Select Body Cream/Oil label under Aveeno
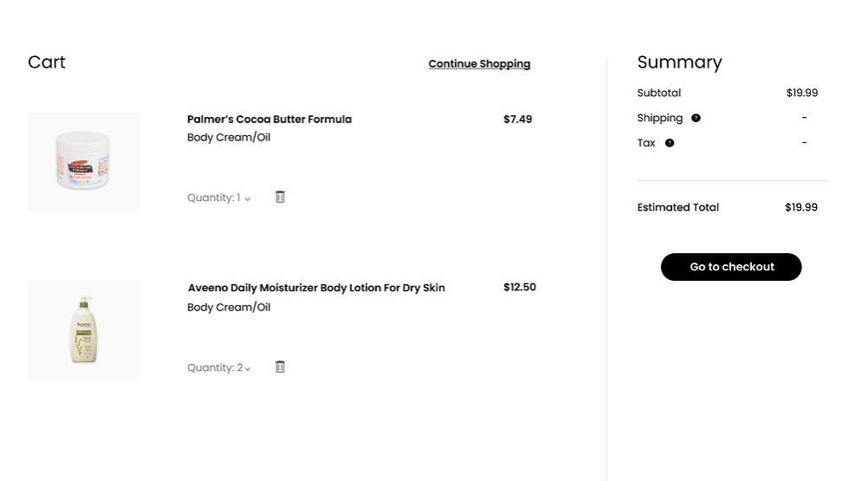This screenshot has height=481, width=868. pyautogui.click(x=229, y=308)
